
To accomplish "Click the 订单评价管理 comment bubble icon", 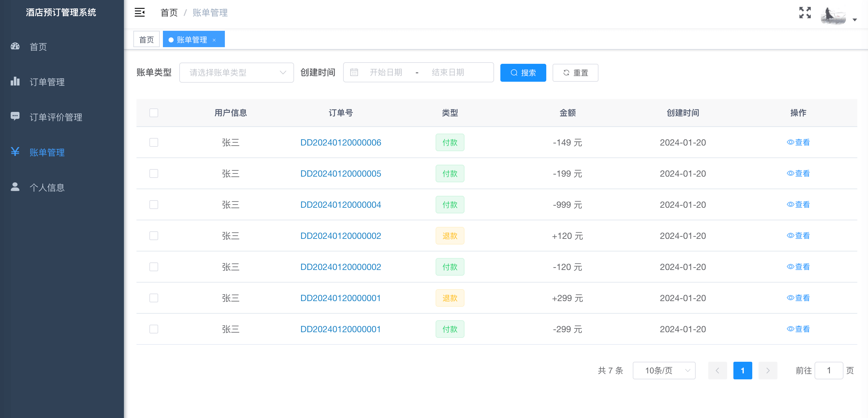I will 15,117.
